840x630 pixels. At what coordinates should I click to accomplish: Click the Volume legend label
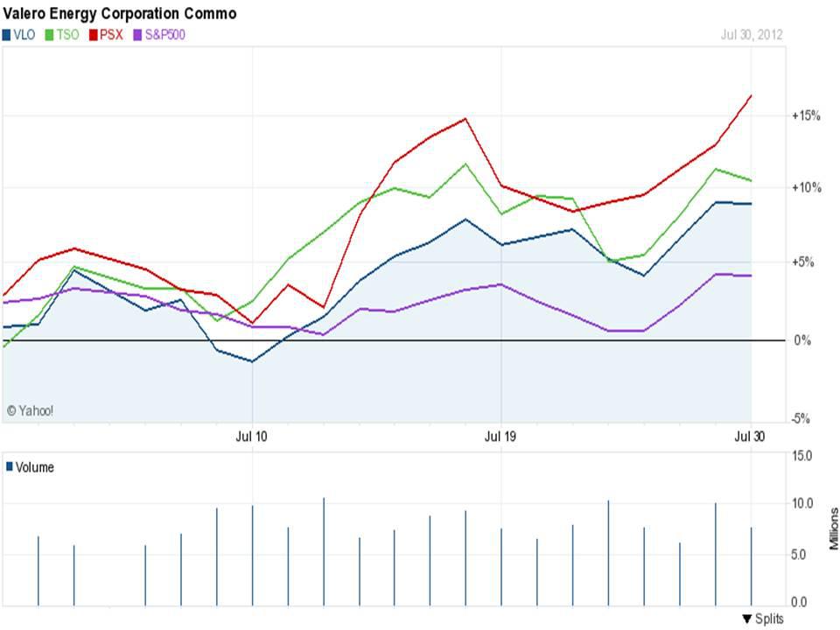click(35, 467)
